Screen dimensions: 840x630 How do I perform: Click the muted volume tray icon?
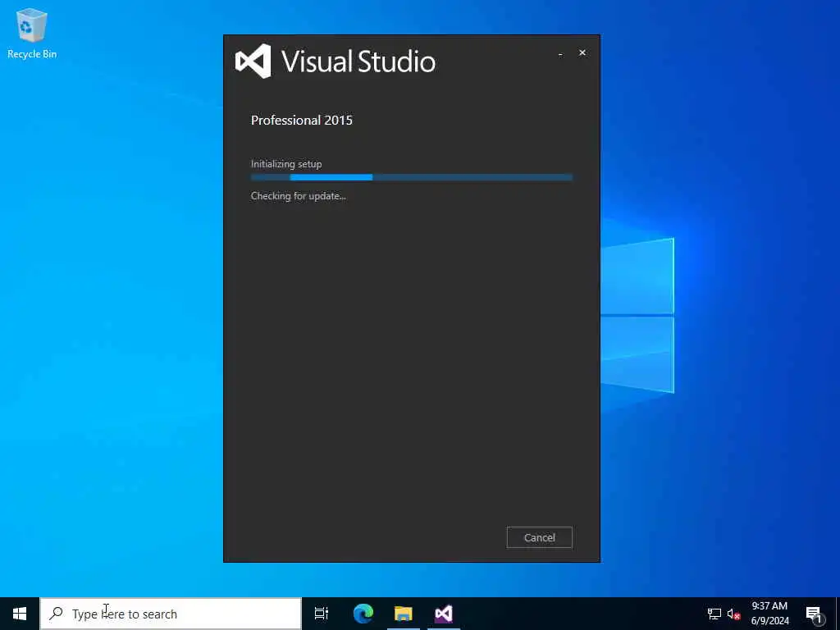[733, 614]
